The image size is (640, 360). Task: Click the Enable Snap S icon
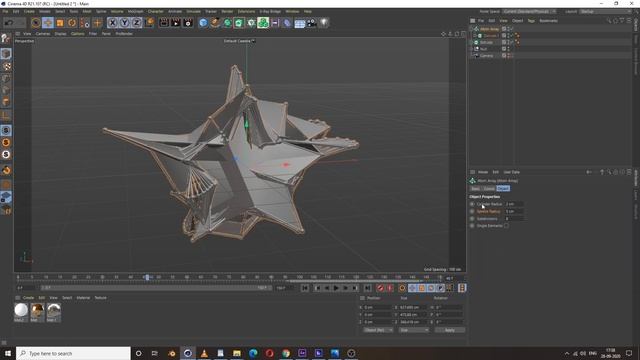click(x=6, y=130)
